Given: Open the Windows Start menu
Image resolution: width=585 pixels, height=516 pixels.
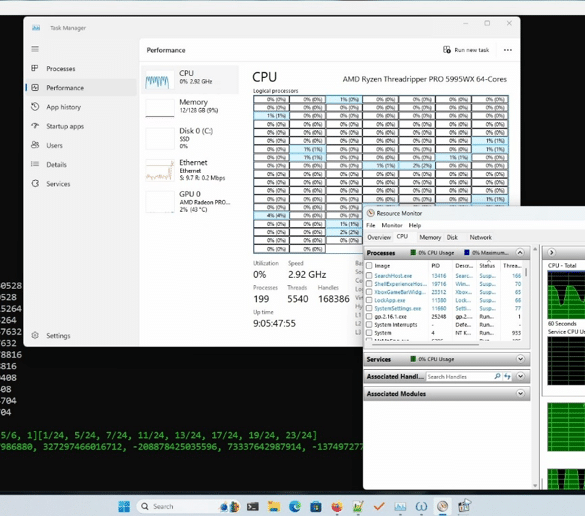Looking at the screenshot, I should tap(124, 506).
